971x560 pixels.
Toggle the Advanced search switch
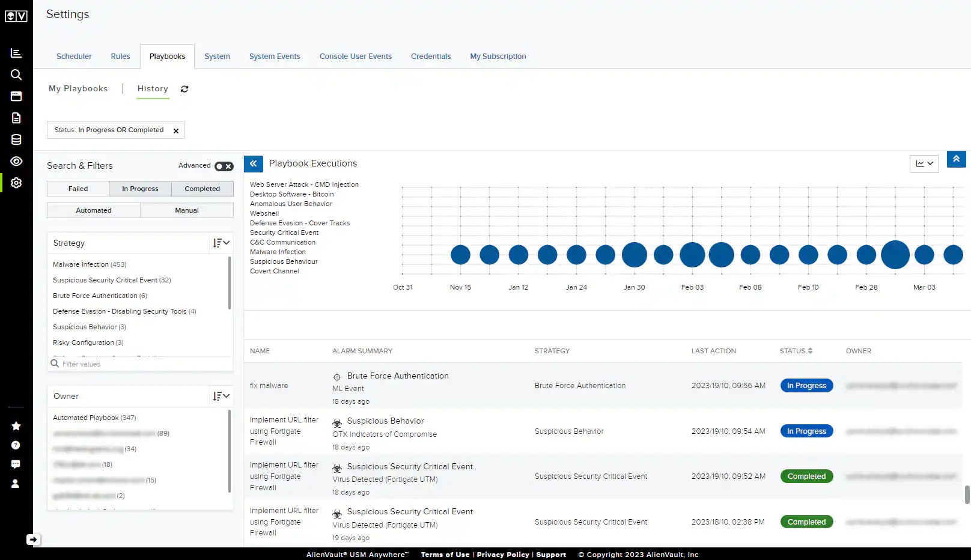(224, 166)
